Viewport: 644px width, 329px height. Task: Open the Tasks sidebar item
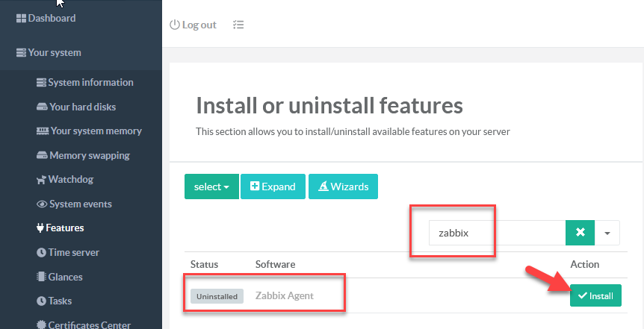(60, 301)
